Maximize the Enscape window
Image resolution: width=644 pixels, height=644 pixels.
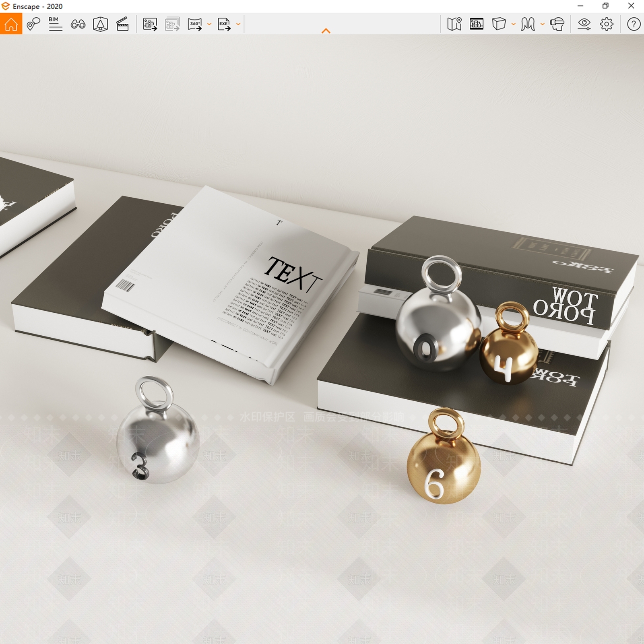point(605,6)
